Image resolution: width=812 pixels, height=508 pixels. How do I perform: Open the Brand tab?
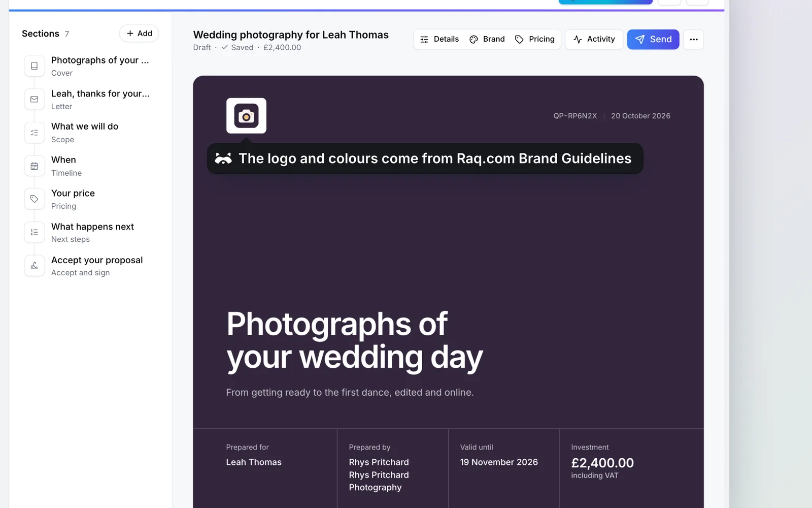coord(487,39)
